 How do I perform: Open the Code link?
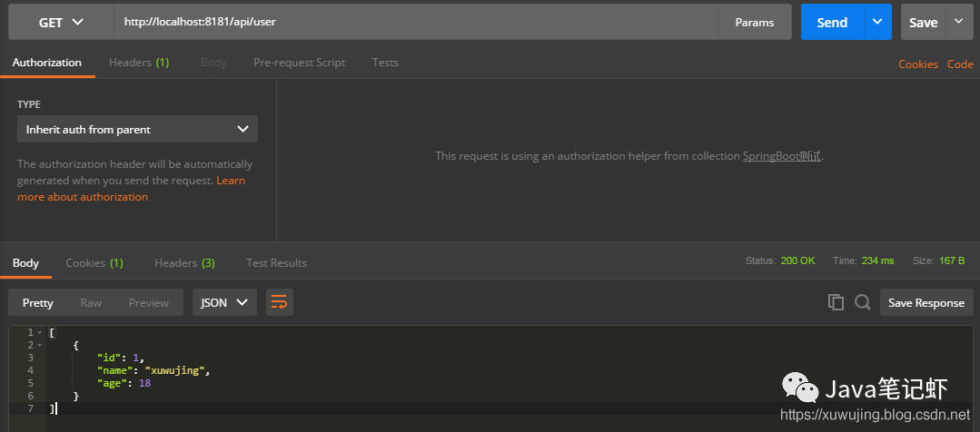[960, 64]
